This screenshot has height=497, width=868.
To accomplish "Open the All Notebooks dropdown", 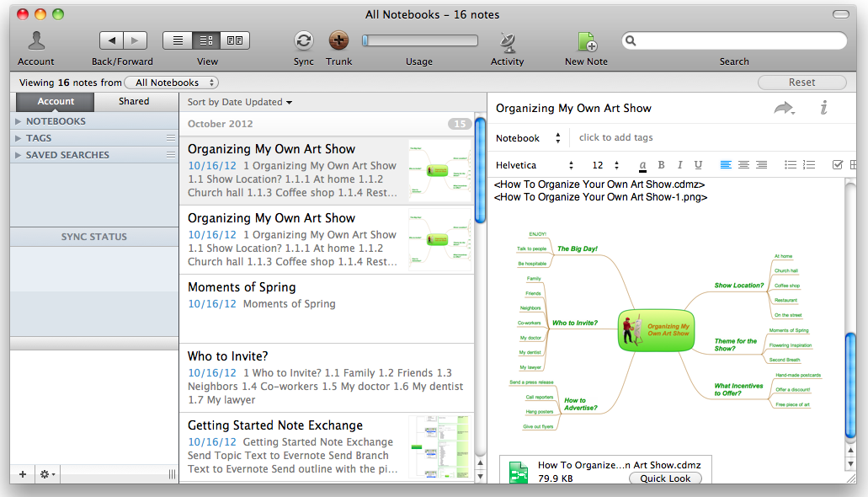I will (x=172, y=83).
